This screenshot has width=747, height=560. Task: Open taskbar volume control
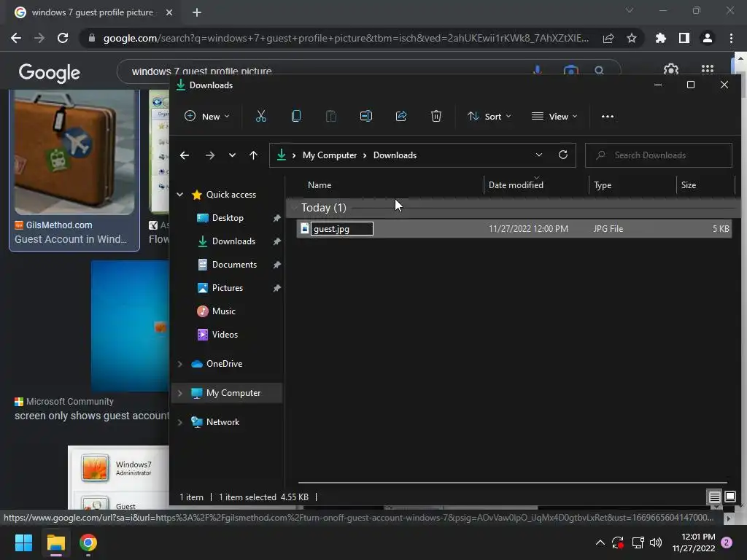(656, 542)
